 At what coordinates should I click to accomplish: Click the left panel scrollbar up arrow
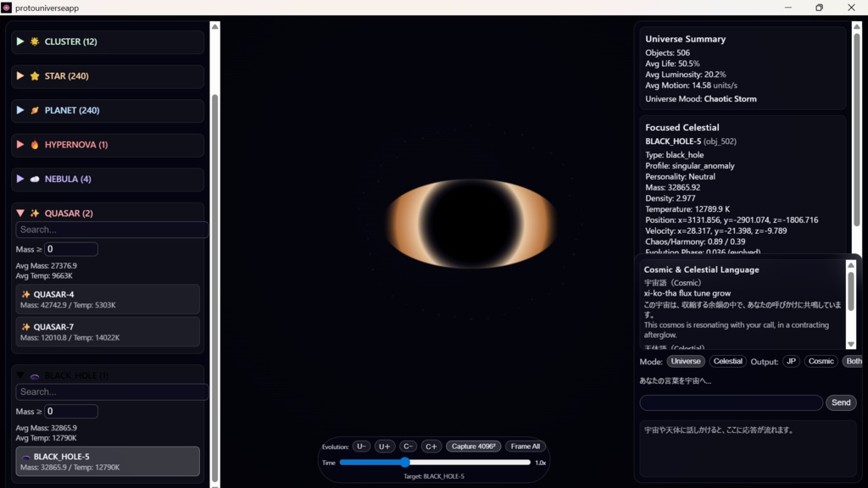(x=214, y=26)
